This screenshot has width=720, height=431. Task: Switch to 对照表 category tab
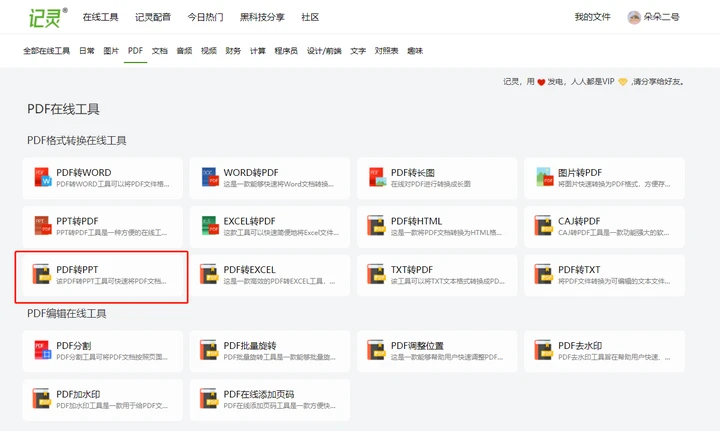(387, 51)
